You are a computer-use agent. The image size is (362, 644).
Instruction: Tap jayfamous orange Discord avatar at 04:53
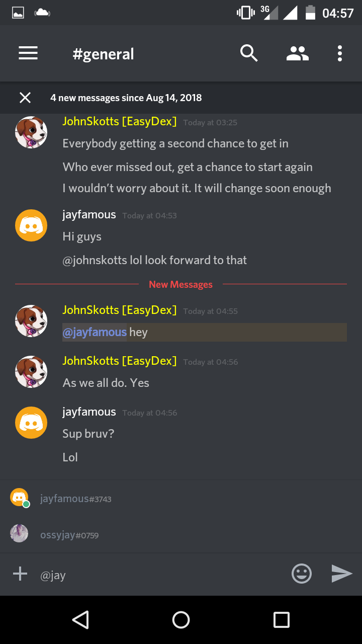[31, 225]
